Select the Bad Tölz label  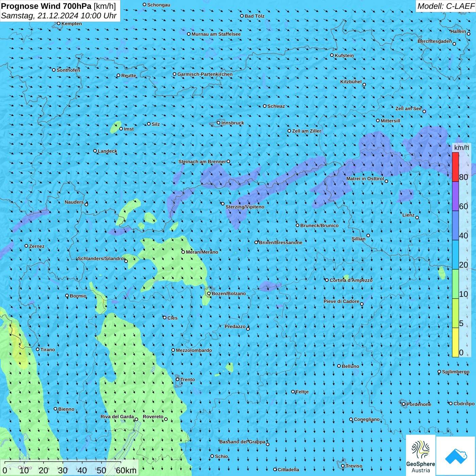(254, 16)
